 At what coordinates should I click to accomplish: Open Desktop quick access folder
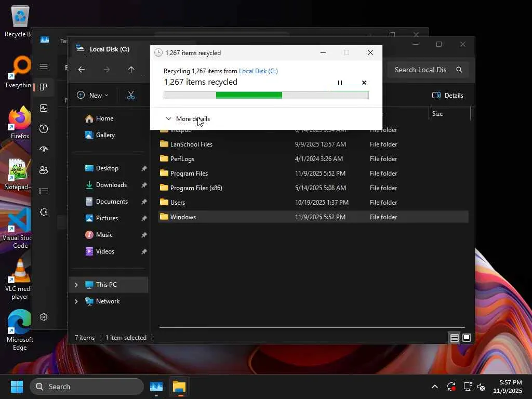(x=107, y=168)
